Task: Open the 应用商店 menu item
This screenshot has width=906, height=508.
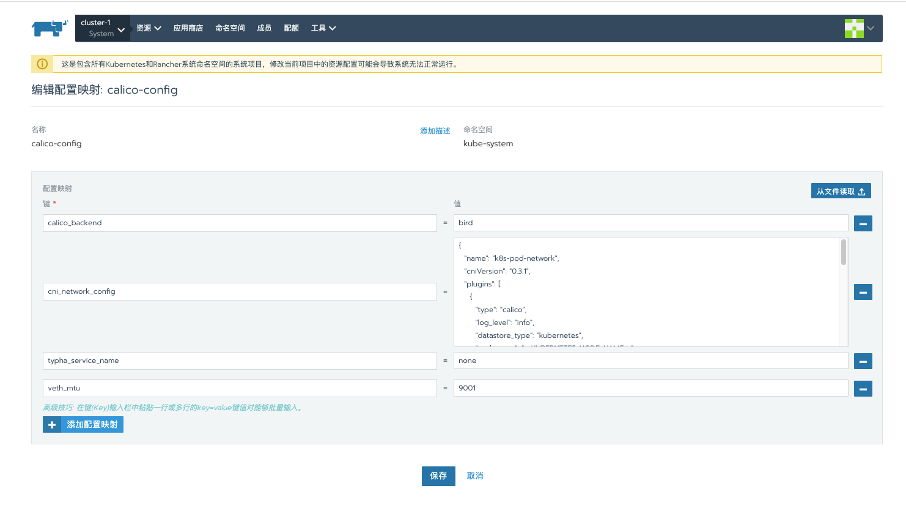Action: (188, 28)
